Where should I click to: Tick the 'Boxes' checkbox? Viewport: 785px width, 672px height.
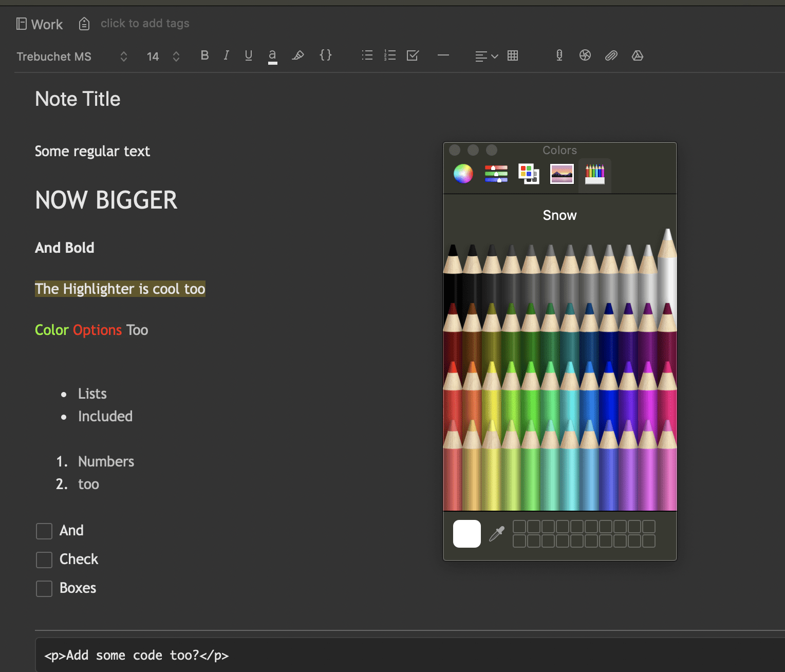point(44,588)
